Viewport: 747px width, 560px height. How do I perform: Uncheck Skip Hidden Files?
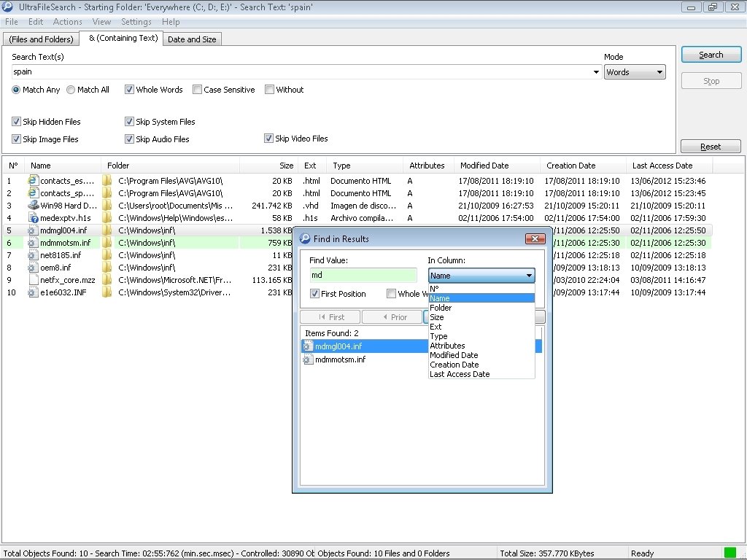(x=16, y=122)
